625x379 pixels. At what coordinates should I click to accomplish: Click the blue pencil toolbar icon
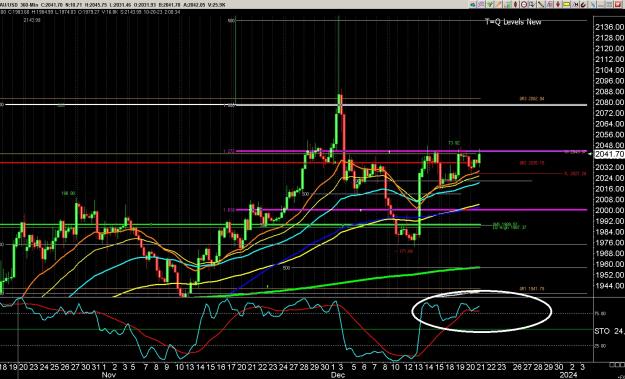(592, 4)
